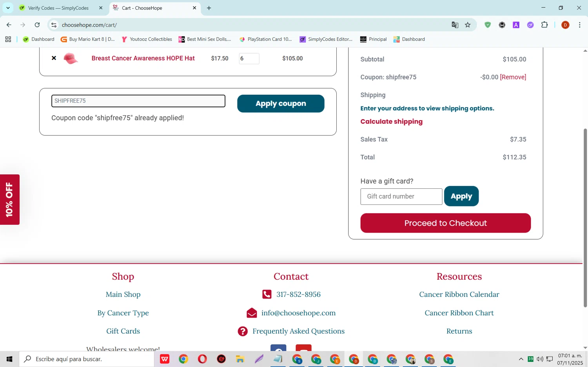Image resolution: width=588 pixels, height=367 pixels.
Task: Open Cancer Ribbon Calendar
Action: point(459,295)
